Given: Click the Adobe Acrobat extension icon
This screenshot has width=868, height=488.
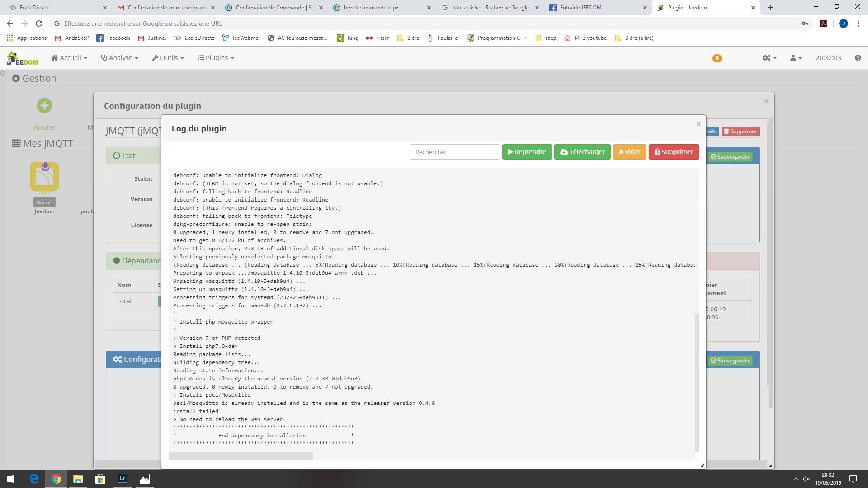Looking at the screenshot, I should 823,23.
